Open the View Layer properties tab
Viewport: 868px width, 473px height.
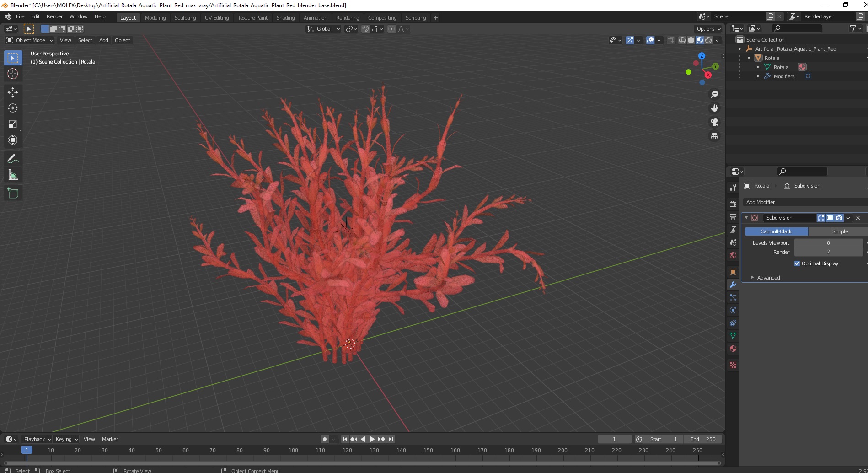733,229
